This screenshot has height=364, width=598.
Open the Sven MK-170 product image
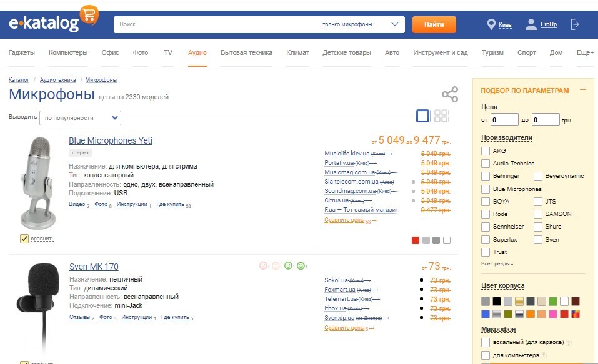39,308
